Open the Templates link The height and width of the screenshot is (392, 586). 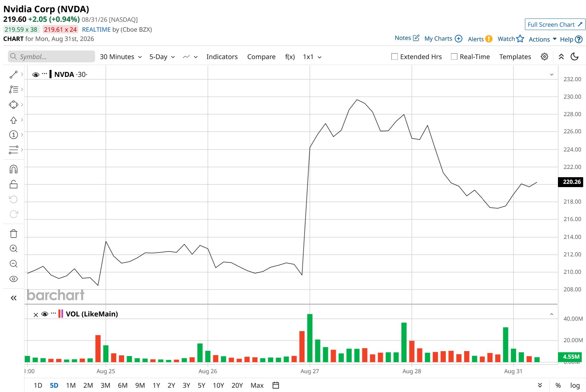pyautogui.click(x=515, y=57)
